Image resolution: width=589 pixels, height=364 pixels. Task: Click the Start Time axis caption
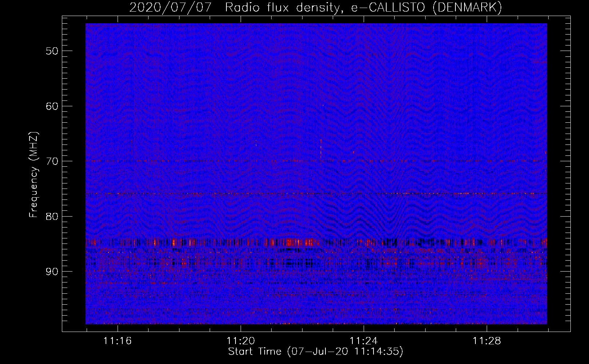(x=316, y=352)
